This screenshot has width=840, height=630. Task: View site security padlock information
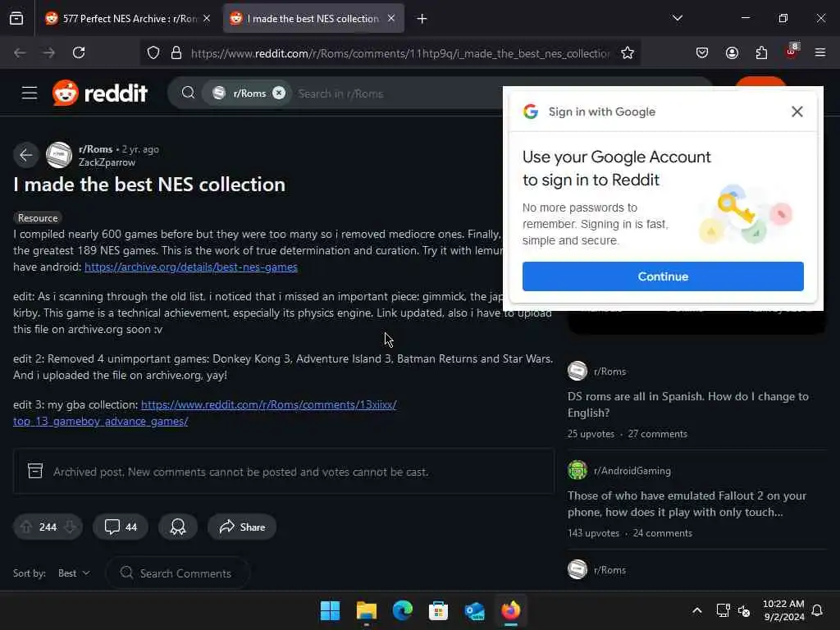click(x=176, y=53)
